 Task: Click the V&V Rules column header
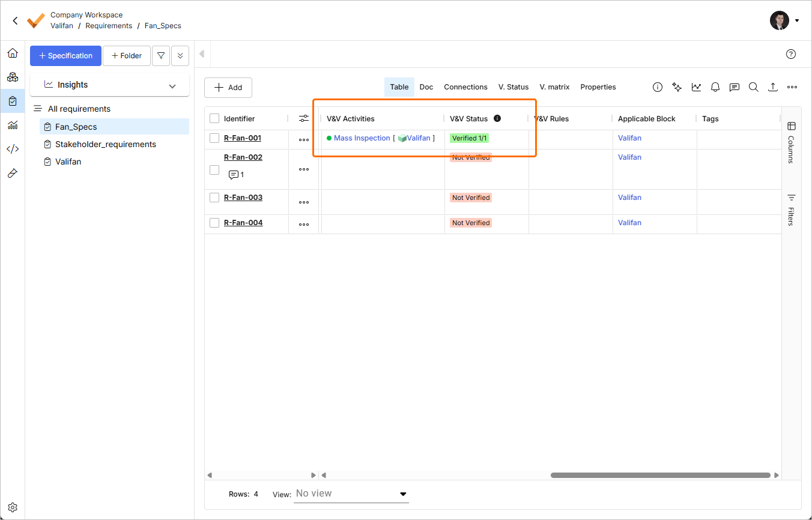pyautogui.click(x=551, y=119)
